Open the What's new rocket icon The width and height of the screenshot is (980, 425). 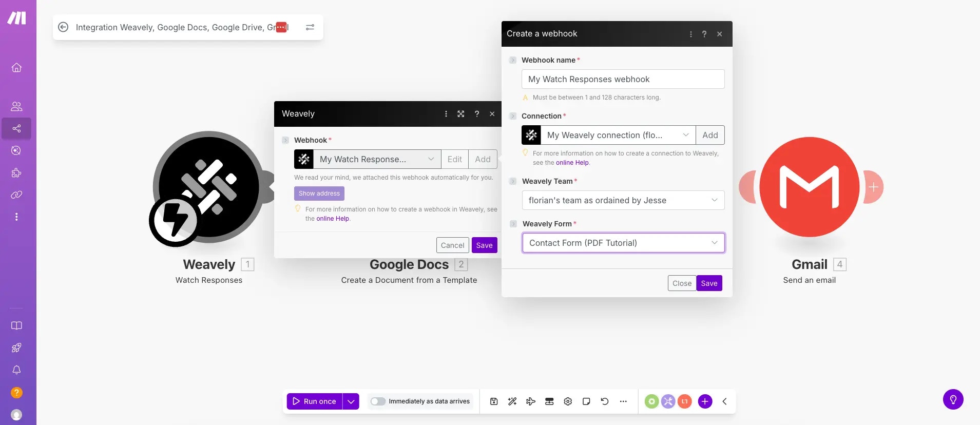16,347
